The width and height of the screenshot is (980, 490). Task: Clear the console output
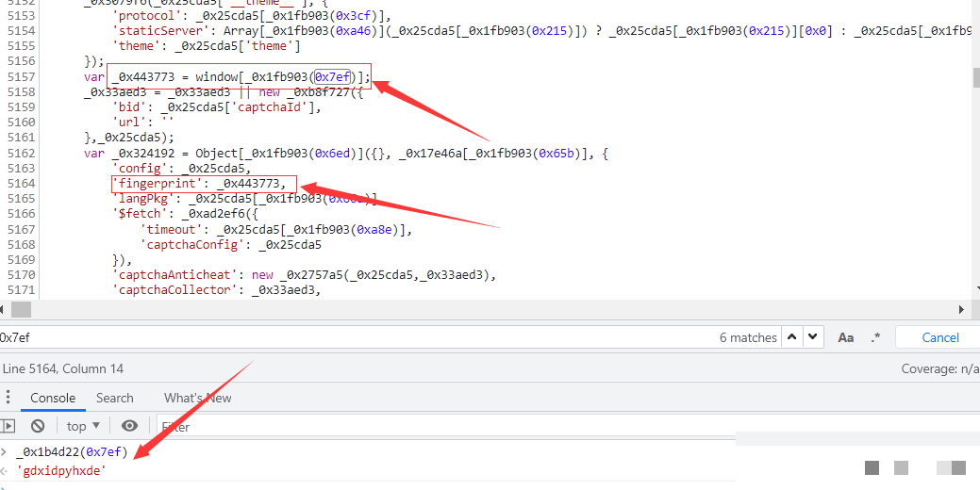coord(38,426)
